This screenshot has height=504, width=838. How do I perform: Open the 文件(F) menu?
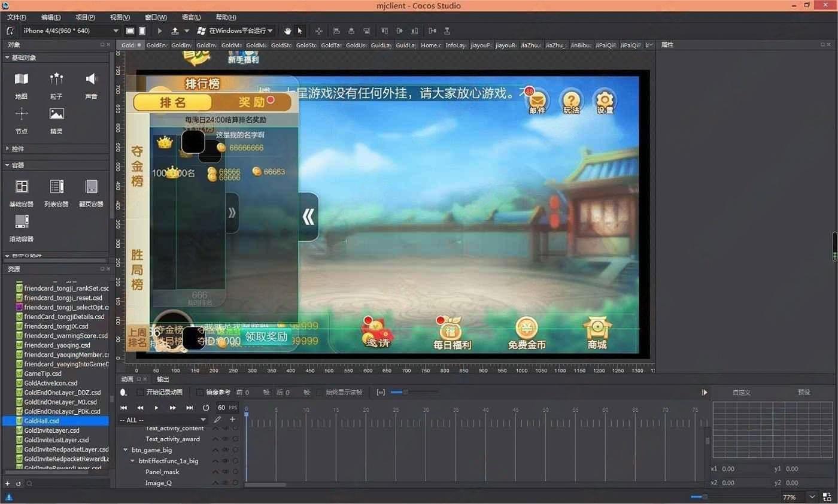(17, 17)
